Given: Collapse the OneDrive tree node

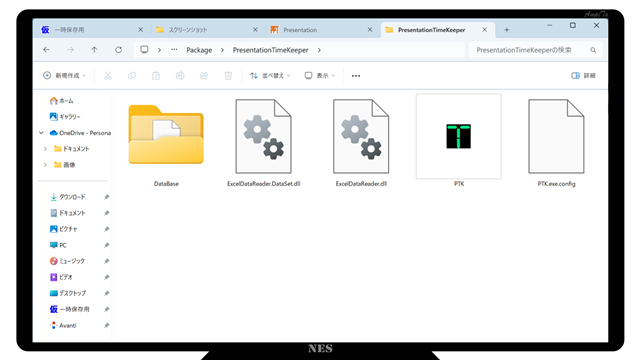Looking at the screenshot, I should [41, 133].
